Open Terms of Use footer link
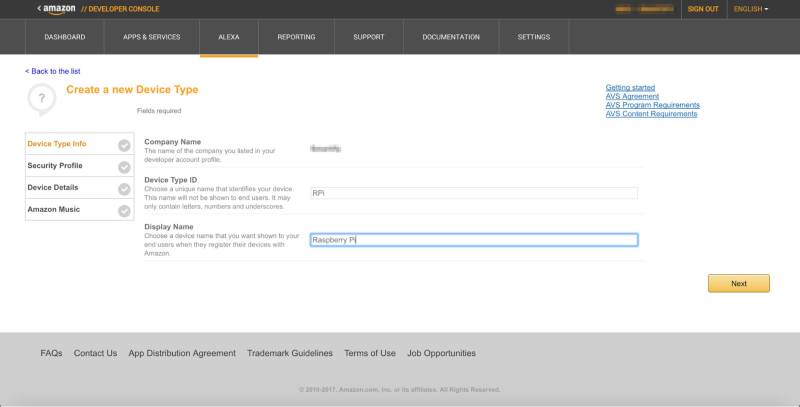 370,353
